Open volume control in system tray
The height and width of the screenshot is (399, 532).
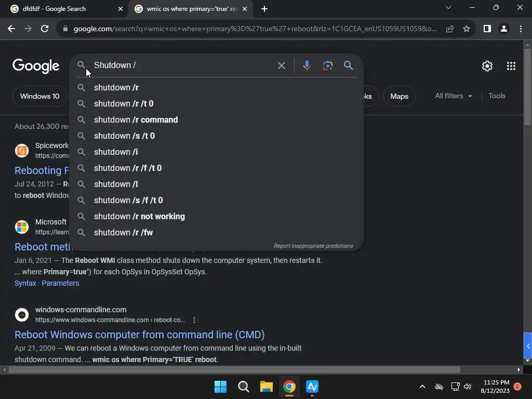click(x=468, y=387)
